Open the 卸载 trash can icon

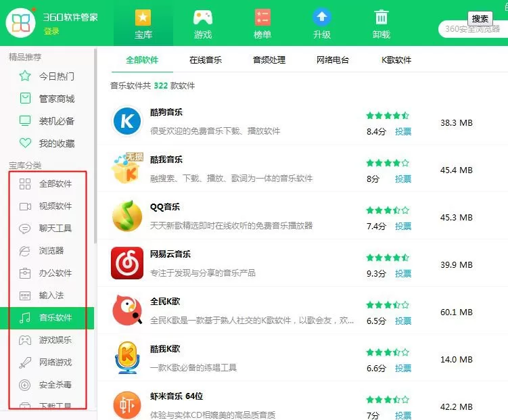click(382, 17)
